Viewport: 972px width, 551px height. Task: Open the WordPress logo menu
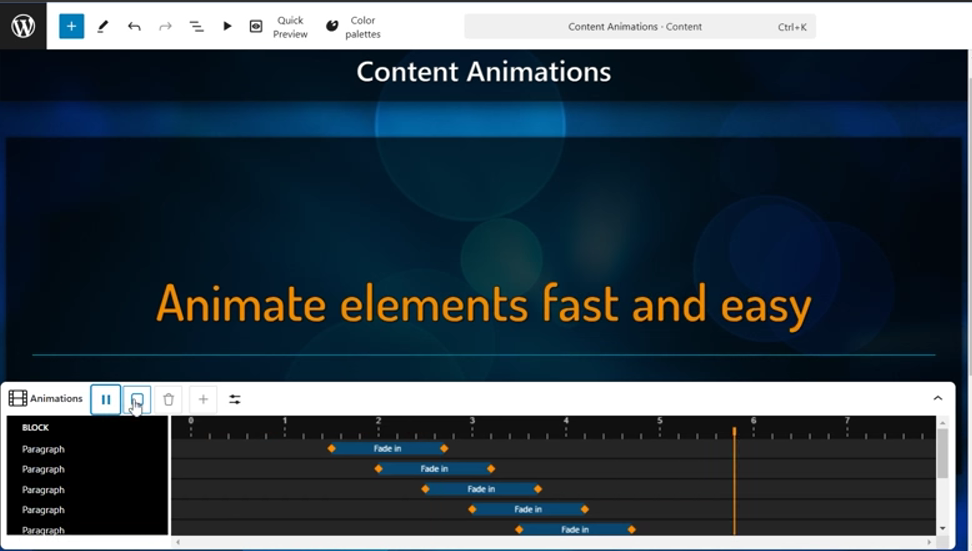23,26
